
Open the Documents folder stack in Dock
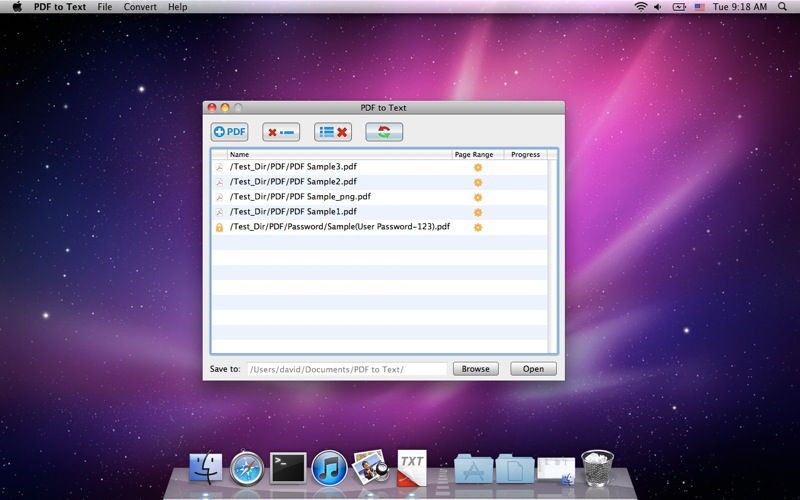point(515,468)
